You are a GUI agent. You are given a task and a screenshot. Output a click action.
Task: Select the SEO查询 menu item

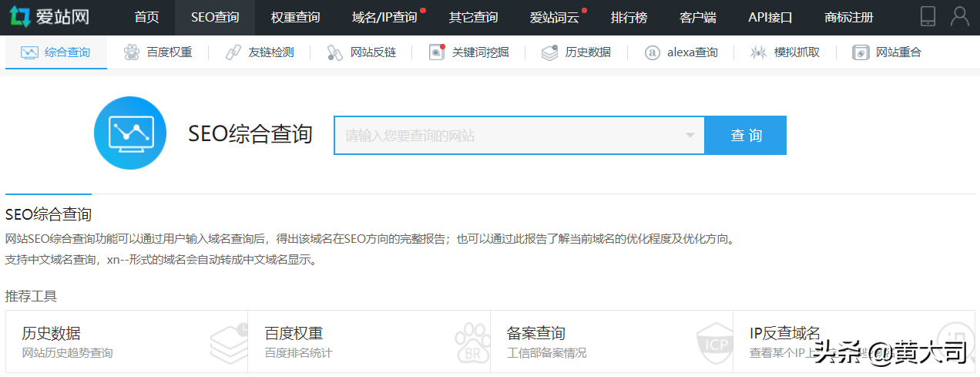click(x=215, y=17)
